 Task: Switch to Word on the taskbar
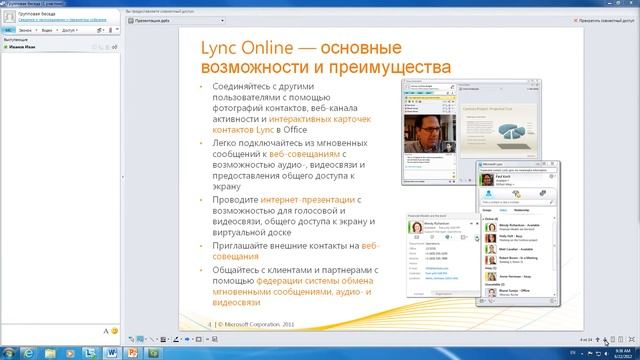pyautogui.click(x=111, y=353)
